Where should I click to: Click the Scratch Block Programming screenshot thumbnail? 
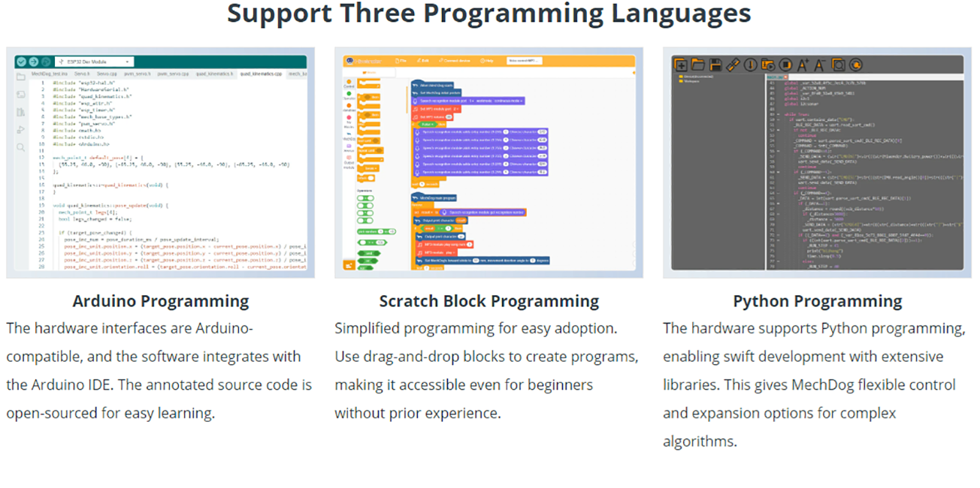tap(488, 163)
